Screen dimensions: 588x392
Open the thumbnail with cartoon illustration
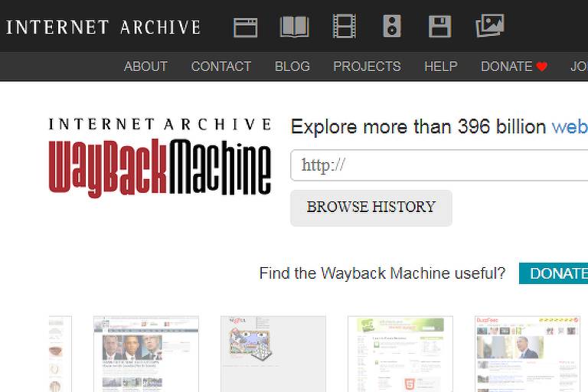(273, 354)
